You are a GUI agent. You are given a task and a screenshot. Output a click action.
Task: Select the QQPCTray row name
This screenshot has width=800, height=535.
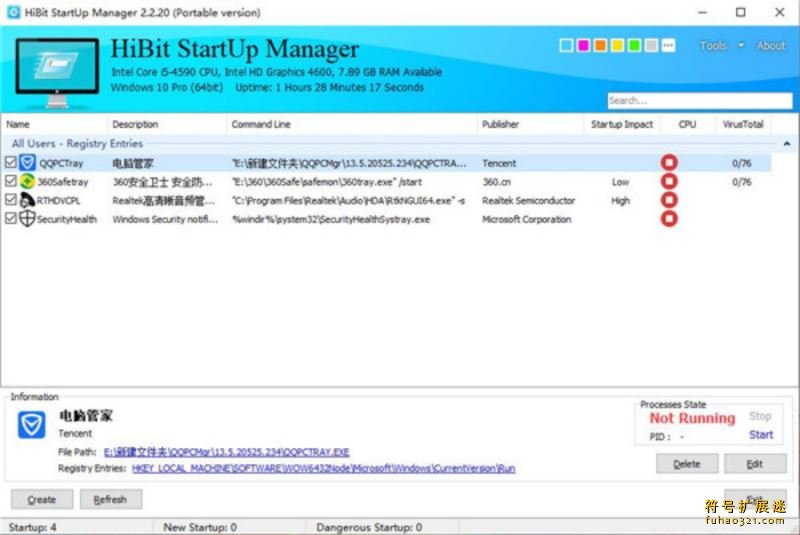[x=61, y=163]
